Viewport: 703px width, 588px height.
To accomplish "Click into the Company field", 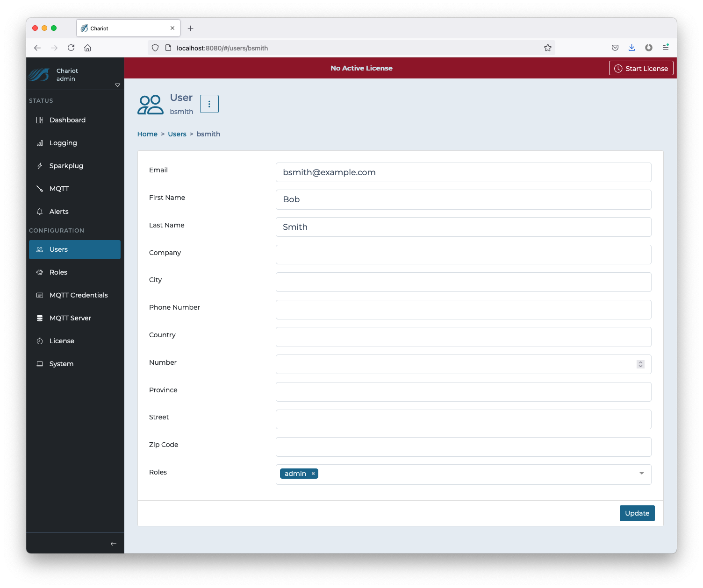I will point(464,255).
